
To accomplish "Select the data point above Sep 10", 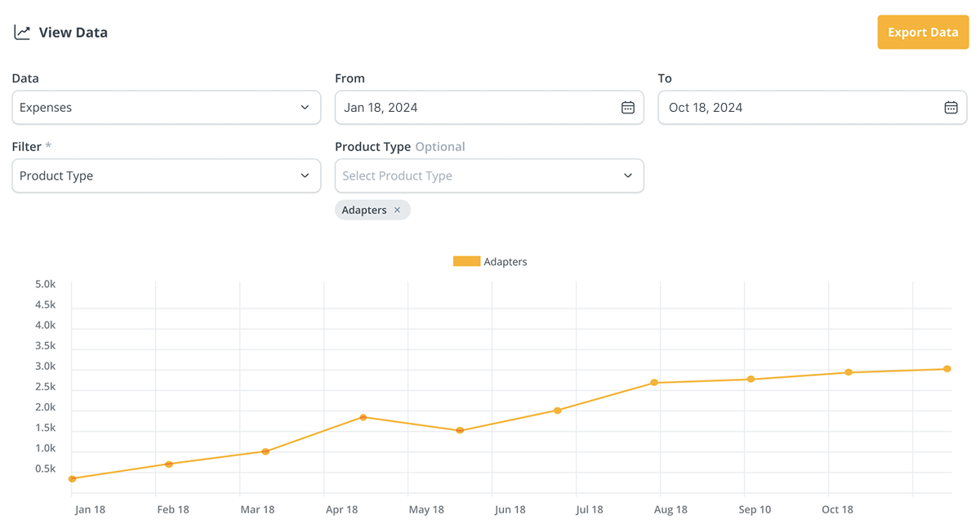I will point(751,379).
